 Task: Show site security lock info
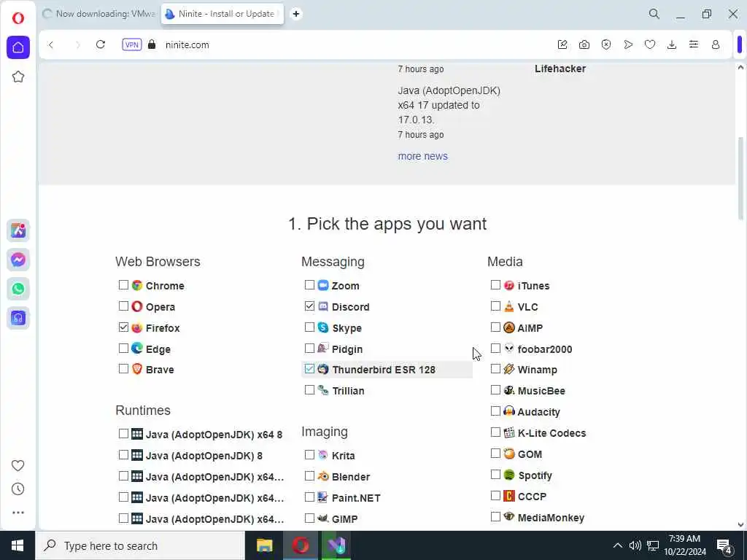pyautogui.click(x=152, y=44)
